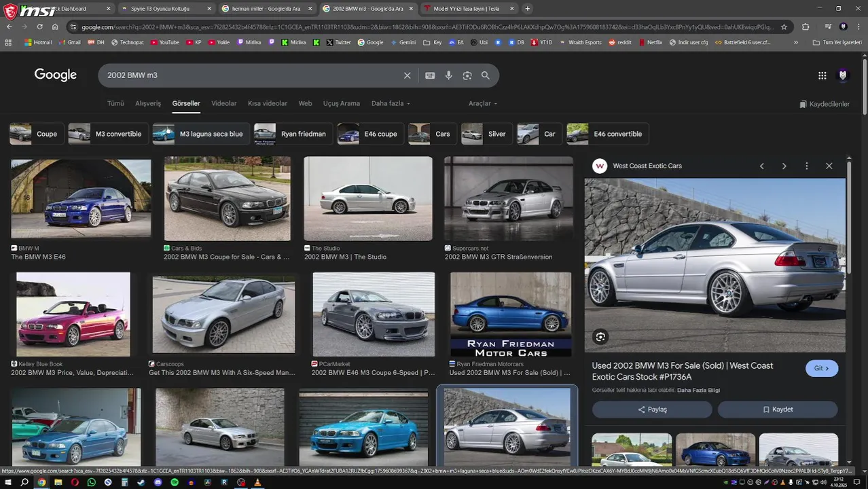Viewport: 868px width, 489px height.
Task: Switch to the Kısa videolar tab
Action: click(268, 103)
